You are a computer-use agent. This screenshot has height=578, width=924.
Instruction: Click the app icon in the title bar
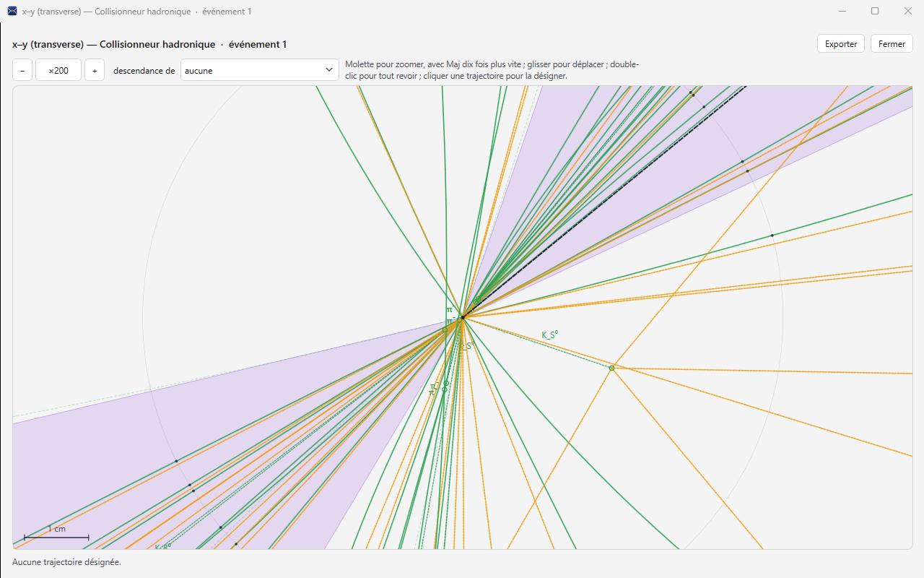pyautogui.click(x=12, y=11)
